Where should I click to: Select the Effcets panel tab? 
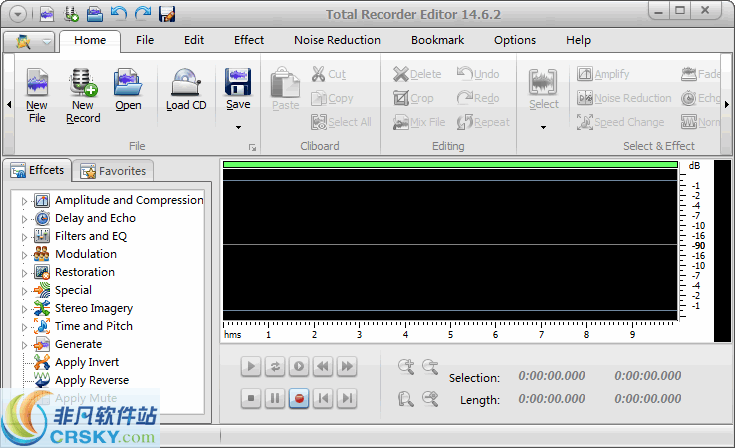pyautogui.click(x=38, y=170)
